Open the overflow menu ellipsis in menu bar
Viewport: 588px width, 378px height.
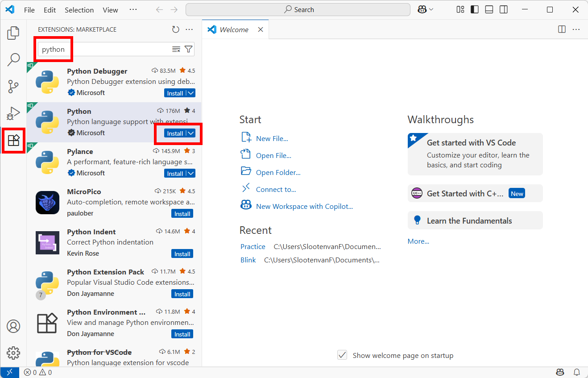(133, 10)
